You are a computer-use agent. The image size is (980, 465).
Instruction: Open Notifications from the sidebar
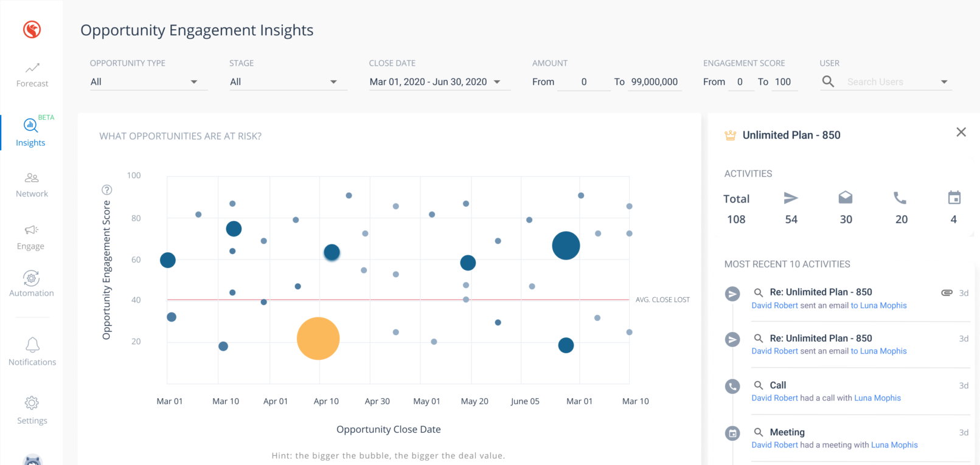[32, 352]
